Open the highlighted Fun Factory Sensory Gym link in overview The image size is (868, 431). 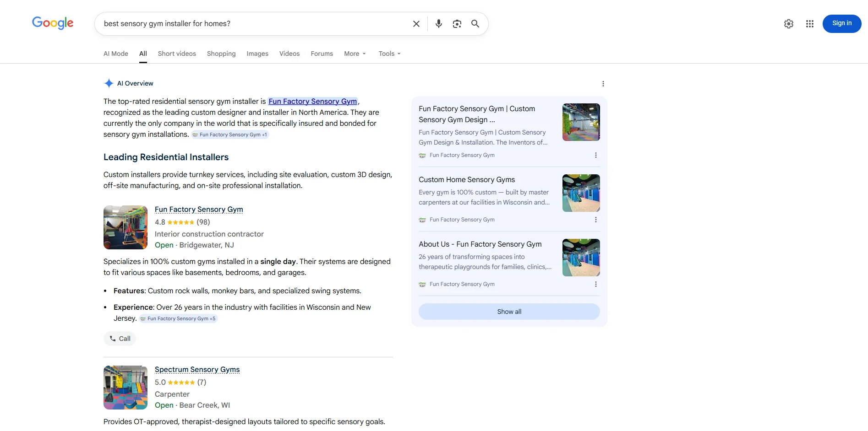[x=313, y=101]
